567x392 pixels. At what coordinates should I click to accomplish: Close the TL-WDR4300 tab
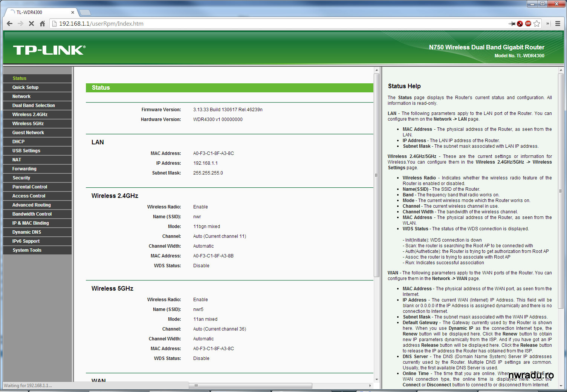point(73,12)
